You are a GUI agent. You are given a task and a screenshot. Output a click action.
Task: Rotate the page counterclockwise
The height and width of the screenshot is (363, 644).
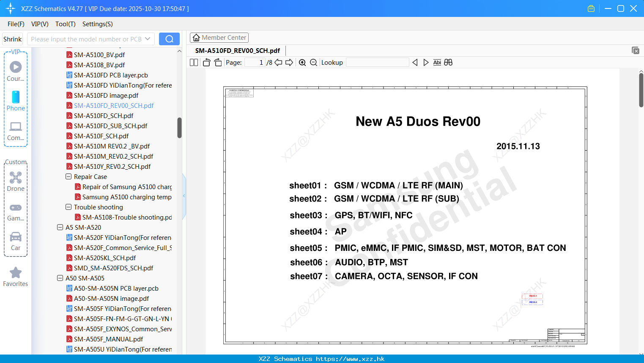coord(206,62)
